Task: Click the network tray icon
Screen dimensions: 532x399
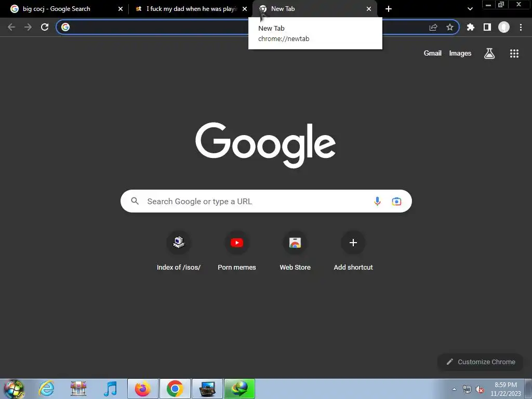Action: click(x=467, y=389)
